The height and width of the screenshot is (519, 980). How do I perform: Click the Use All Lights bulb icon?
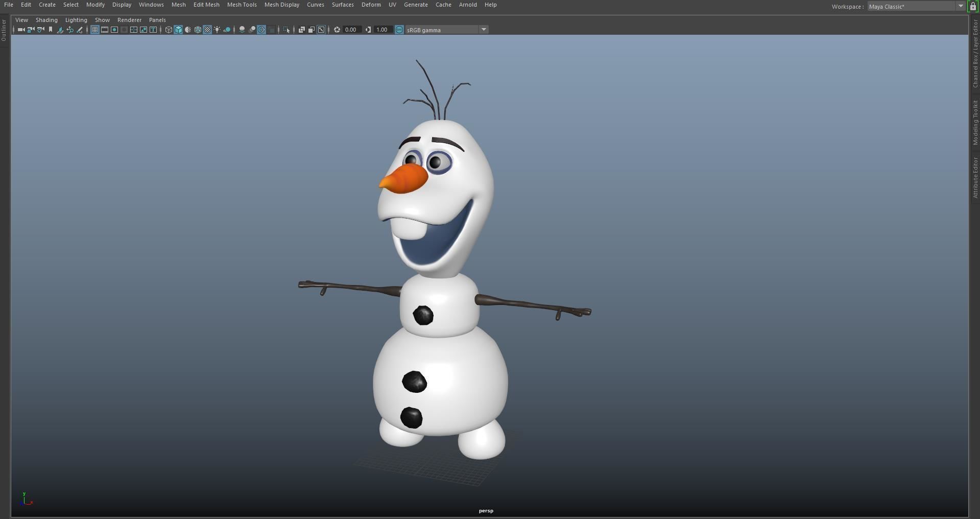[217, 30]
